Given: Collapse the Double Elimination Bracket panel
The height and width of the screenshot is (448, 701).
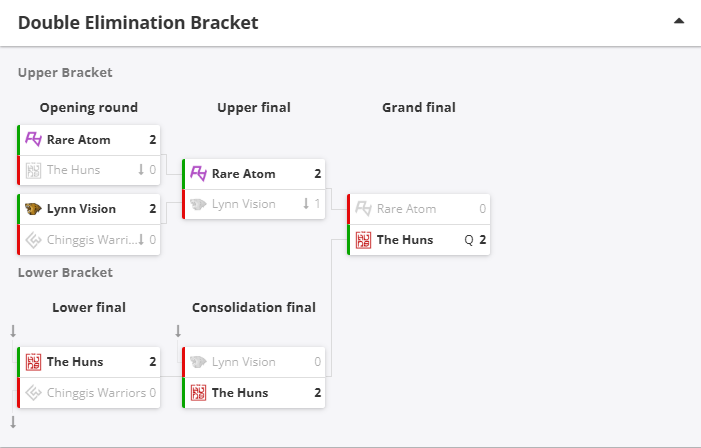Looking at the screenshot, I should pyautogui.click(x=679, y=21).
